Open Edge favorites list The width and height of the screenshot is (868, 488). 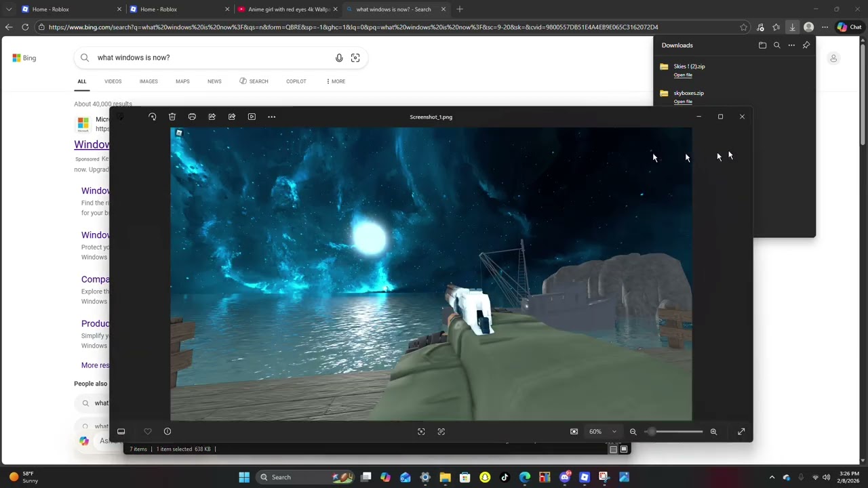(776, 27)
